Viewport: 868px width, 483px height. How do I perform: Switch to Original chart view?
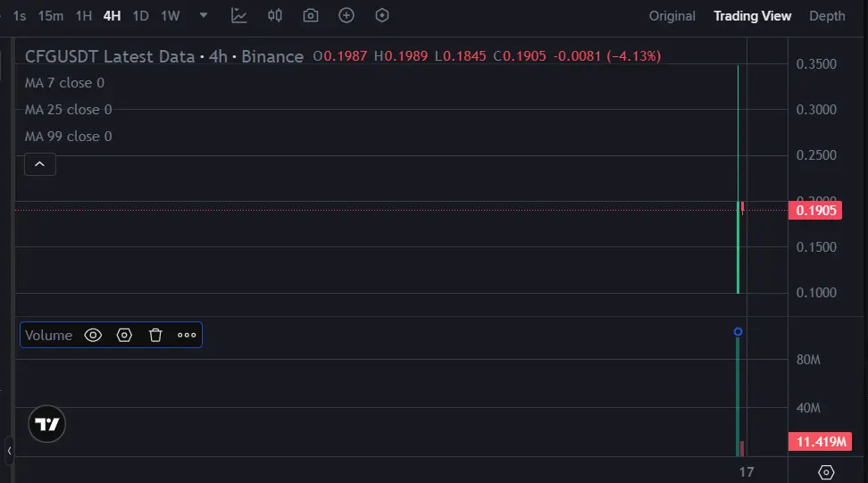[x=672, y=16]
